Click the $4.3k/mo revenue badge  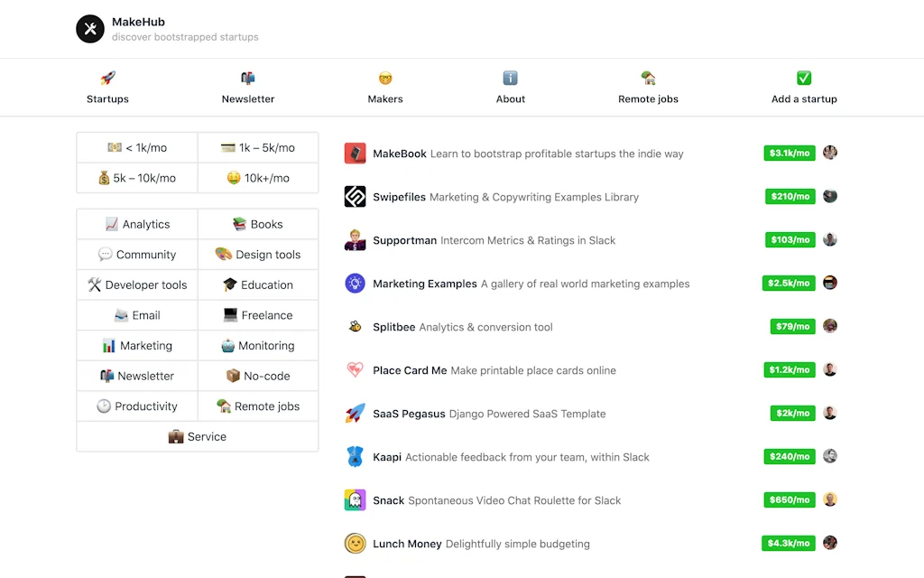tap(789, 543)
